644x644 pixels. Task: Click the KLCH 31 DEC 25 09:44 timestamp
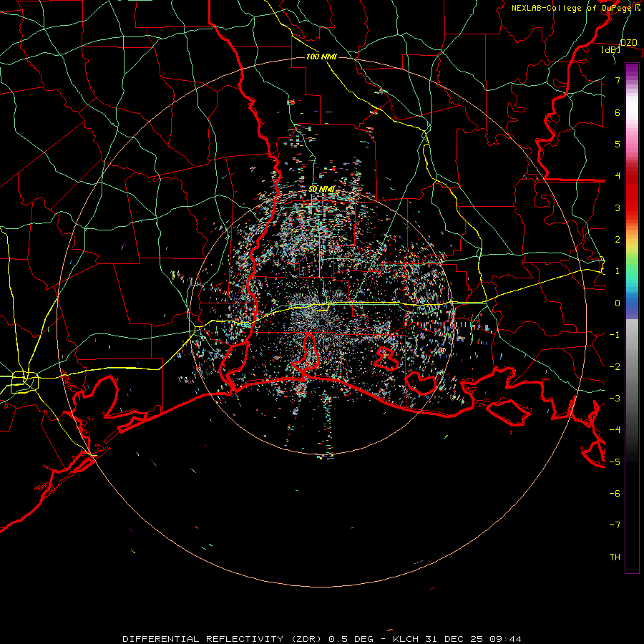coord(457,639)
